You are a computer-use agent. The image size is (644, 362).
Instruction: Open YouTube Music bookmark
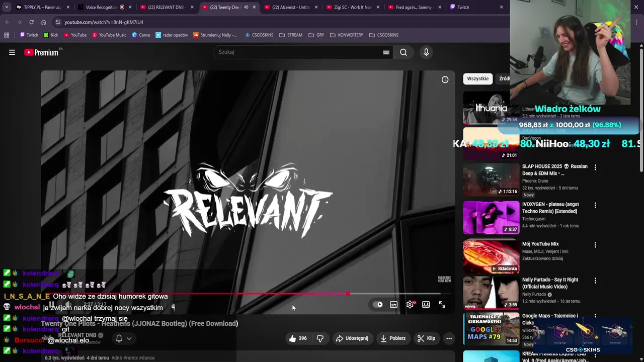(109, 35)
